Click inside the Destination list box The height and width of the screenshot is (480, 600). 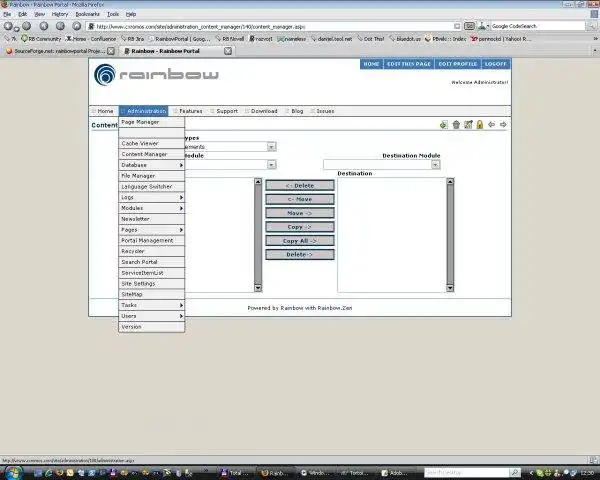pos(392,235)
